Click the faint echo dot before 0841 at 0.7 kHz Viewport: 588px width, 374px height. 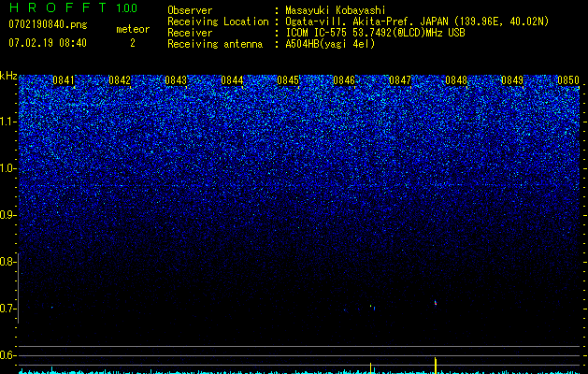click(x=51, y=308)
